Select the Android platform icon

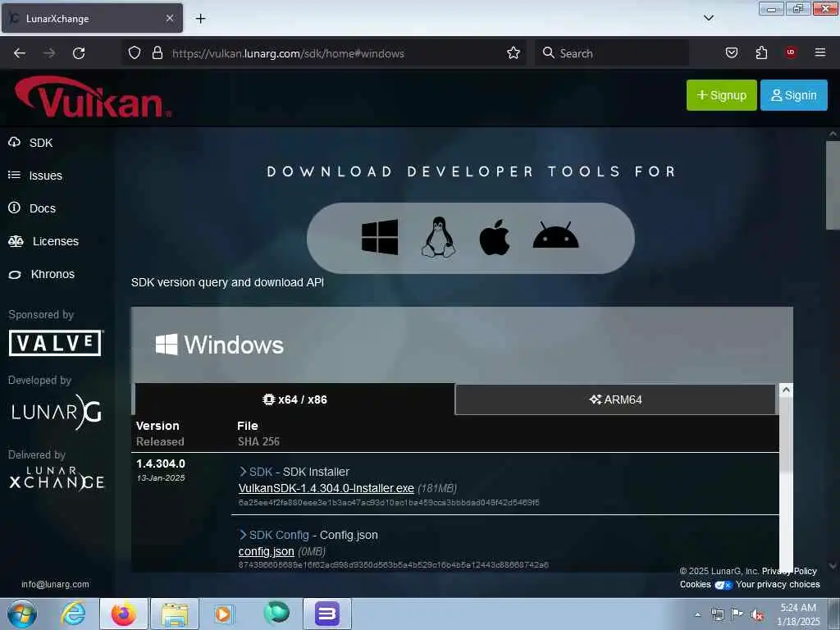pos(555,235)
